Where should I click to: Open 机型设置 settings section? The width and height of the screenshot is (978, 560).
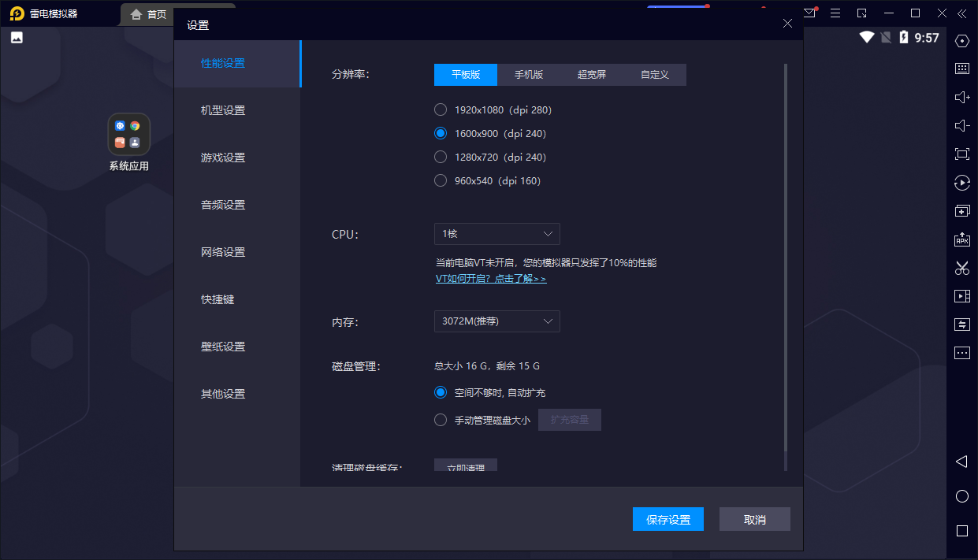237,110
